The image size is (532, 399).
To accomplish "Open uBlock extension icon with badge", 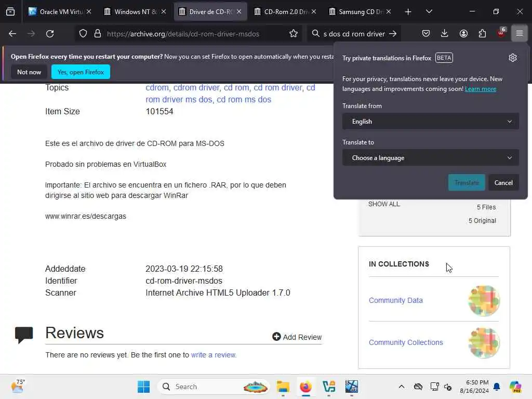I will pyautogui.click(x=501, y=33).
